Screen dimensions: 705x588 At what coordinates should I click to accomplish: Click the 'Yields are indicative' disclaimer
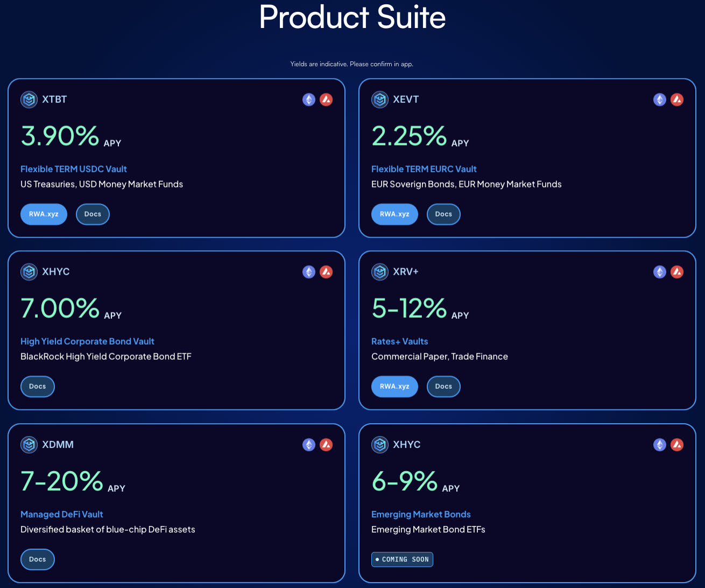click(x=352, y=64)
